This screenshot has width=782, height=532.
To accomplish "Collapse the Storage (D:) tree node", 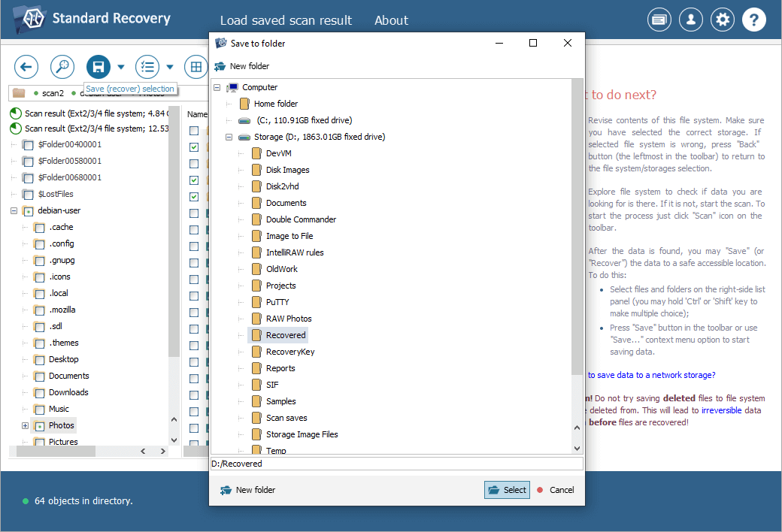I will tap(229, 138).
